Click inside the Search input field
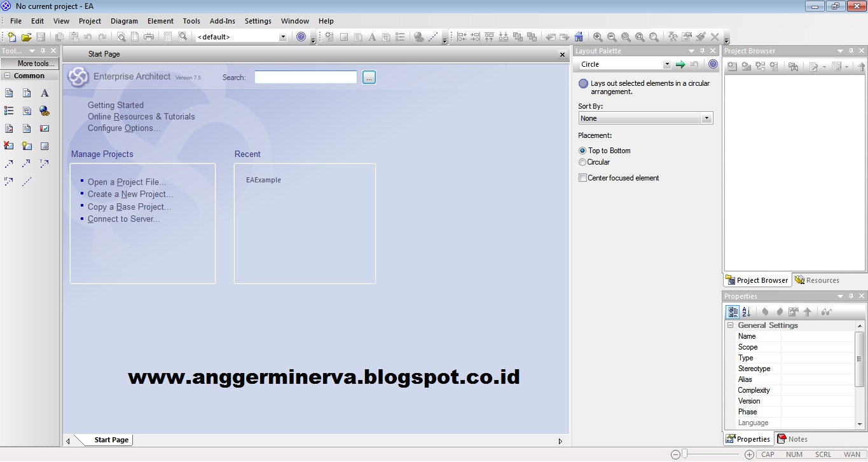The width and height of the screenshot is (868, 462). pos(305,77)
